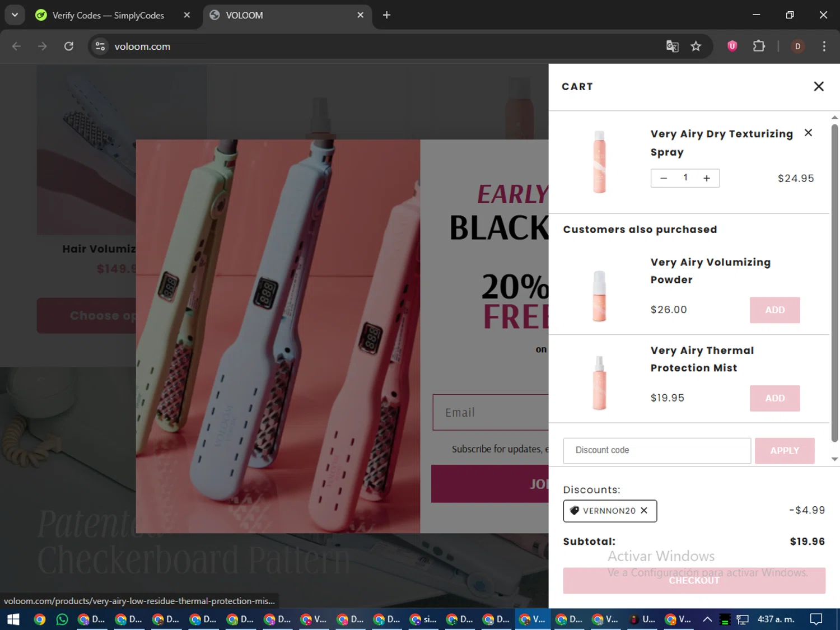Go forward in browser history
840x630 pixels.
43,46
